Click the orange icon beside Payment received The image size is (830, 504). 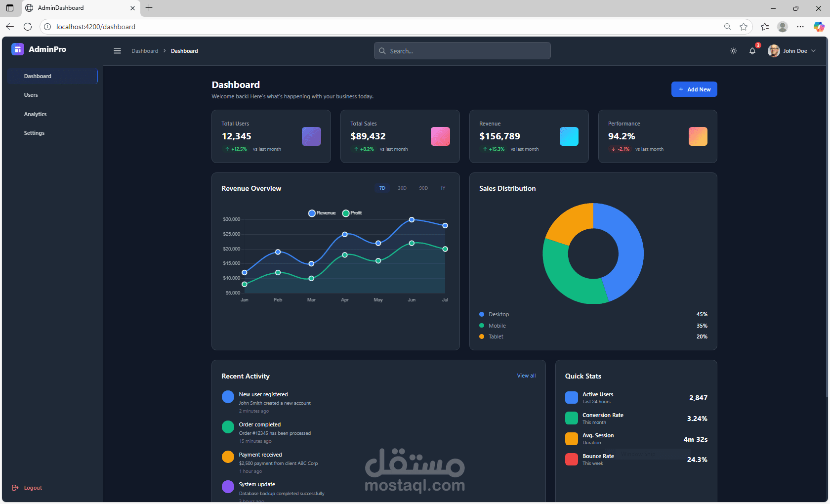coord(228,457)
